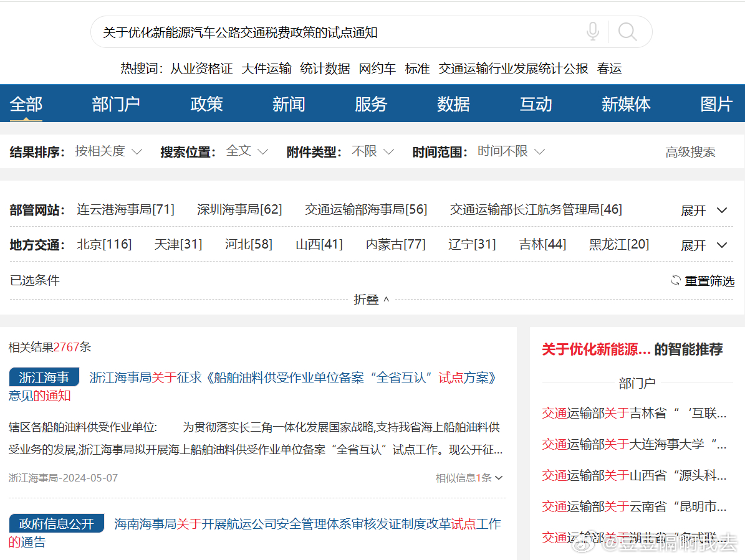Filter by 河北[58]
The width and height of the screenshot is (745, 560).
[x=249, y=244]
